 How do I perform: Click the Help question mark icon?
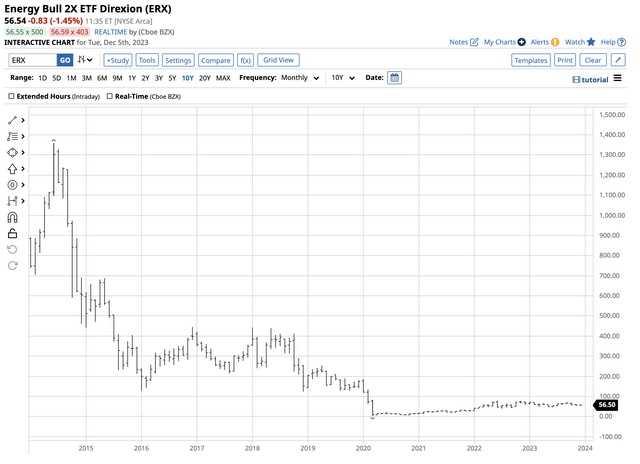pyautogui.click(x=621, y=42)
